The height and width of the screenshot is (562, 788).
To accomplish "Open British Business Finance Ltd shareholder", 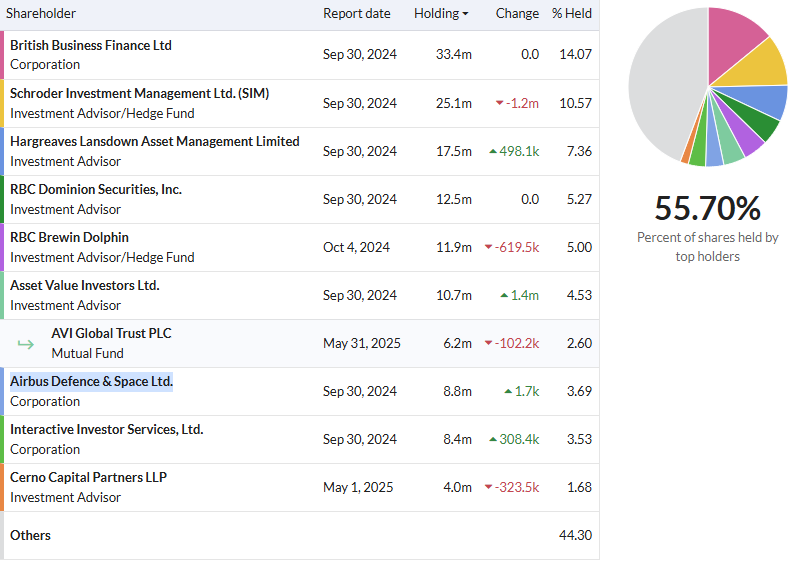I will click(91, 46).
